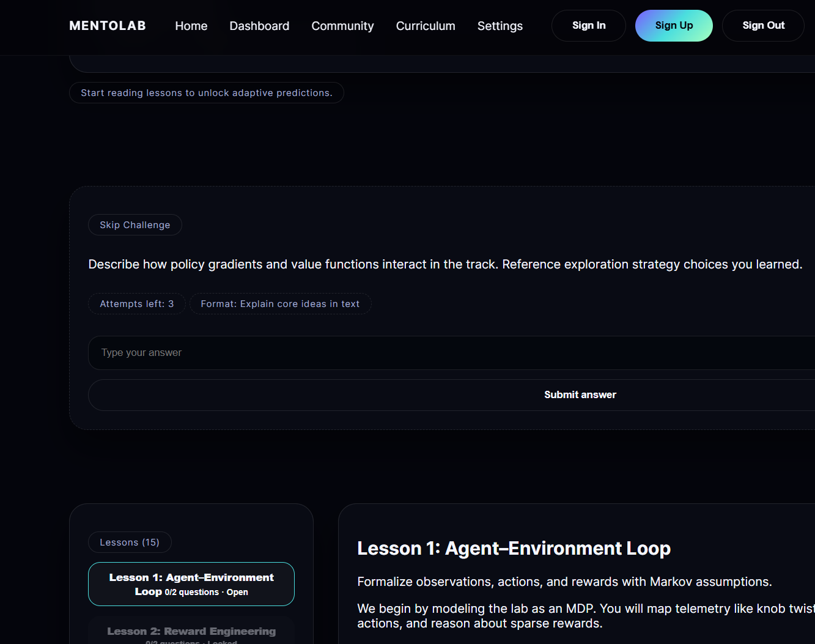815x644 pixels.
Task: Click Sign Out to log off
Action: click(x=763, y=25)
